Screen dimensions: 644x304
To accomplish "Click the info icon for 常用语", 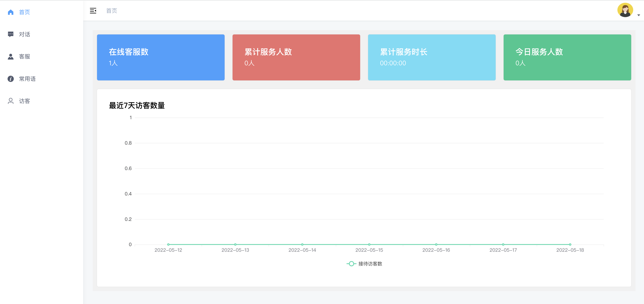I will tap(10, 79).
